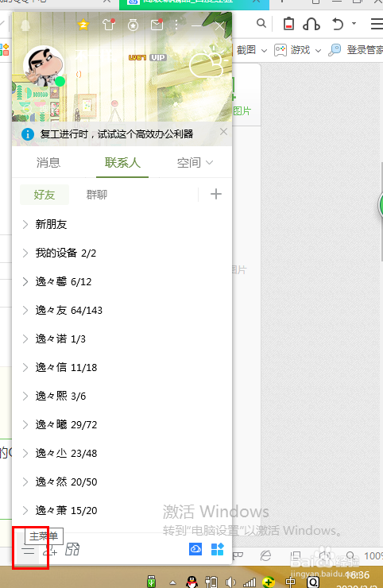Open the browser hamburger menu
Screen dimensions: 383x588
(x=377, y=24)
